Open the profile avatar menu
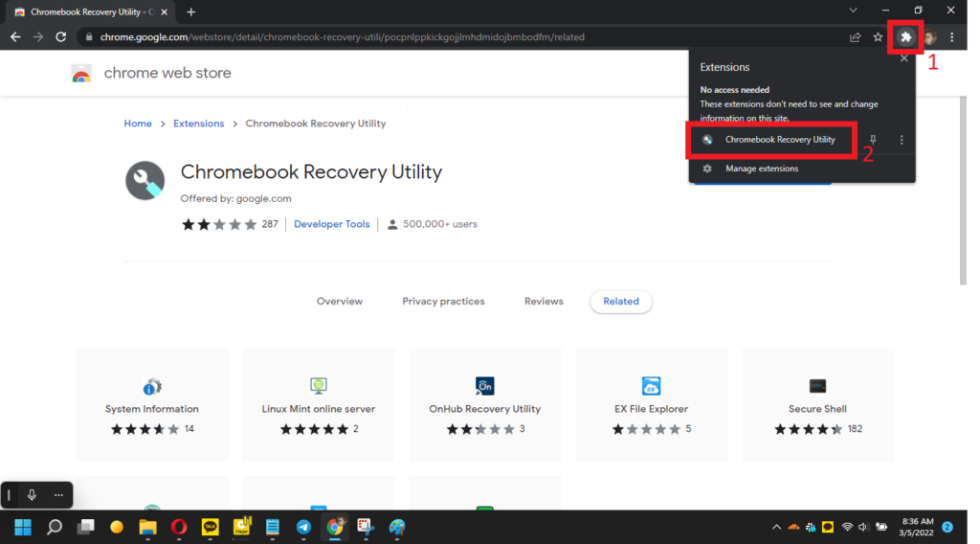The height and width of the screenshot is (544, 980). click(x=930, y=37)
